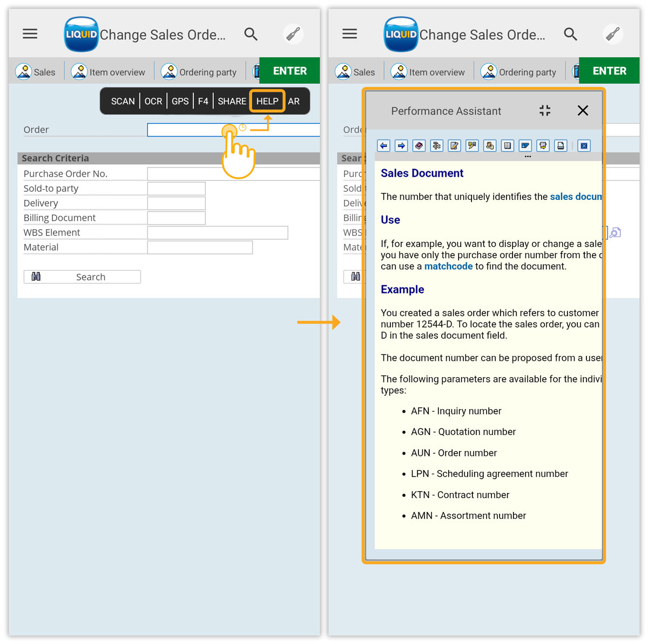This screenshot has height=644, width=648.
Task: Open the search magnifier in the right screen
Action: 570,34
